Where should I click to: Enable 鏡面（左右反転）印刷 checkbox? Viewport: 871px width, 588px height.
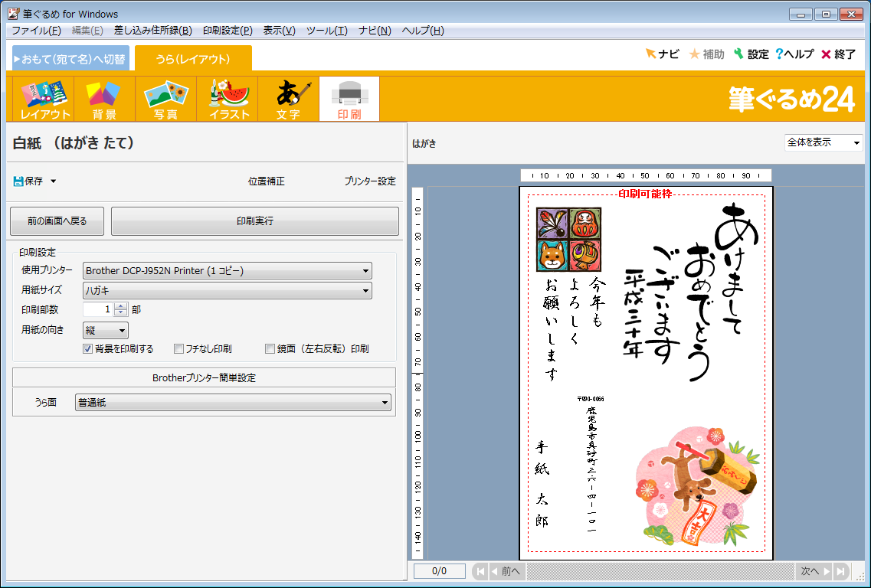point(270,348)
